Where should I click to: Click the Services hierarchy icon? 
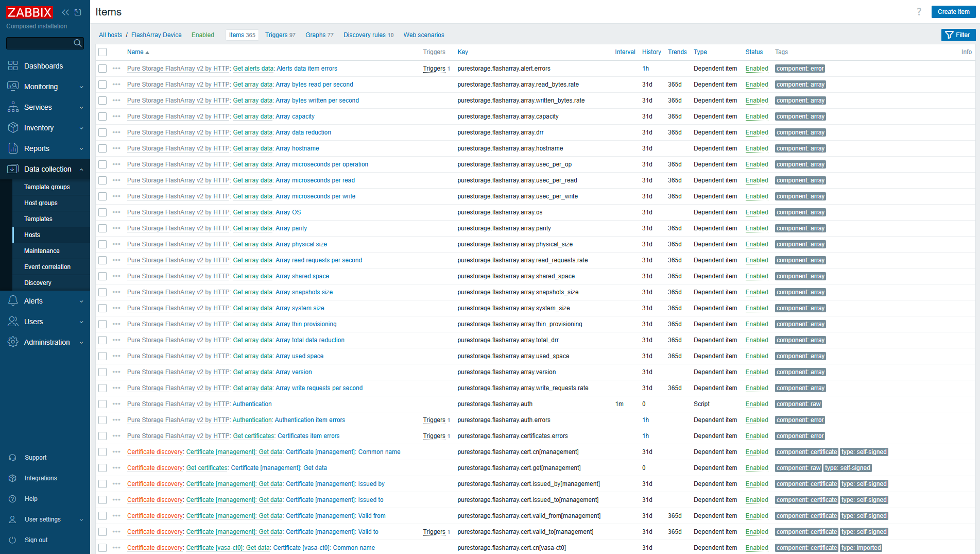(x=13, y=107)
